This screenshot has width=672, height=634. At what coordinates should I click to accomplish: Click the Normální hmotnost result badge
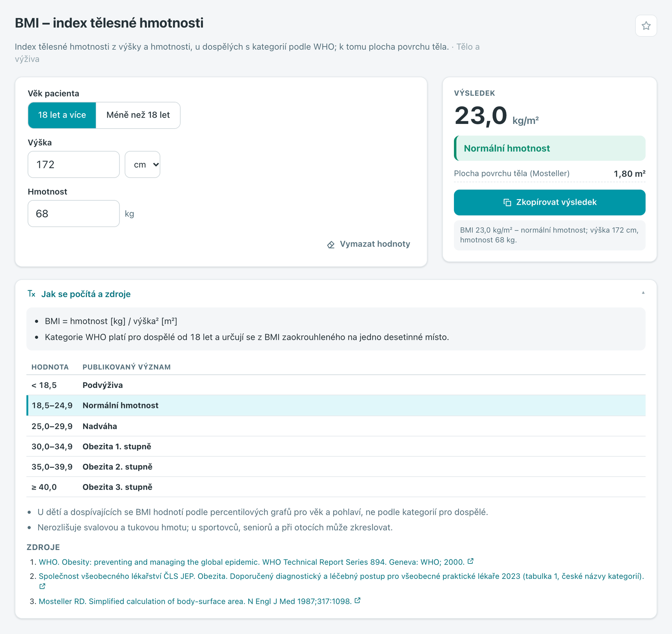click(549, 148)
